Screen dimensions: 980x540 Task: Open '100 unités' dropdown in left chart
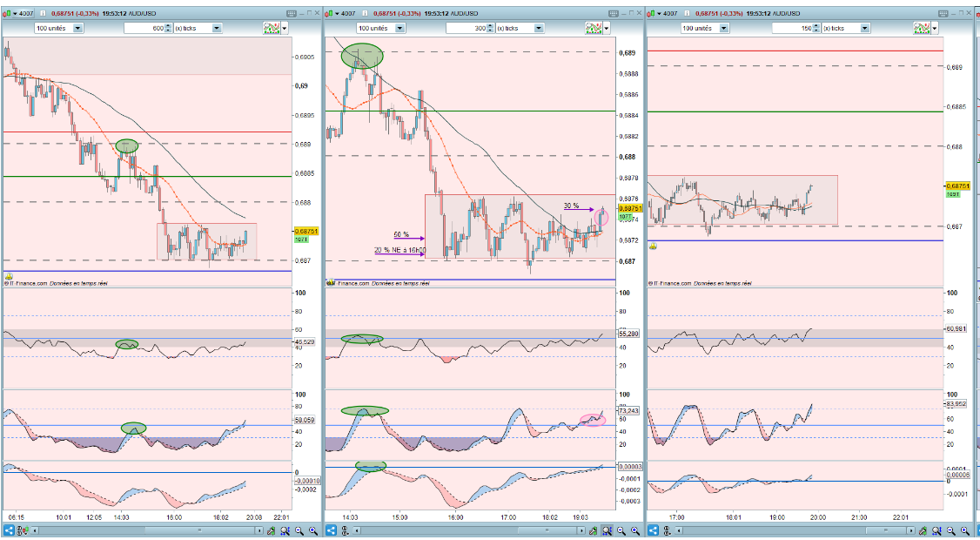59,28
